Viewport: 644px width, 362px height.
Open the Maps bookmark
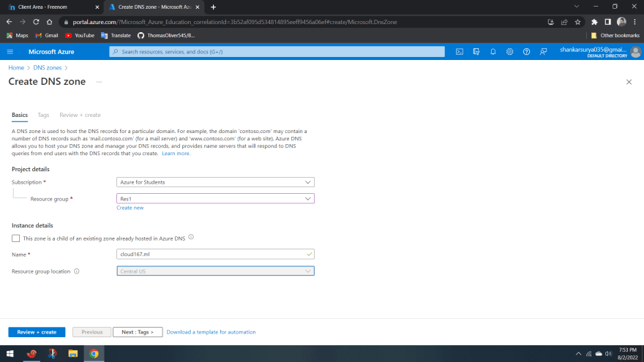pyautogui.click(x=18, y=35)
